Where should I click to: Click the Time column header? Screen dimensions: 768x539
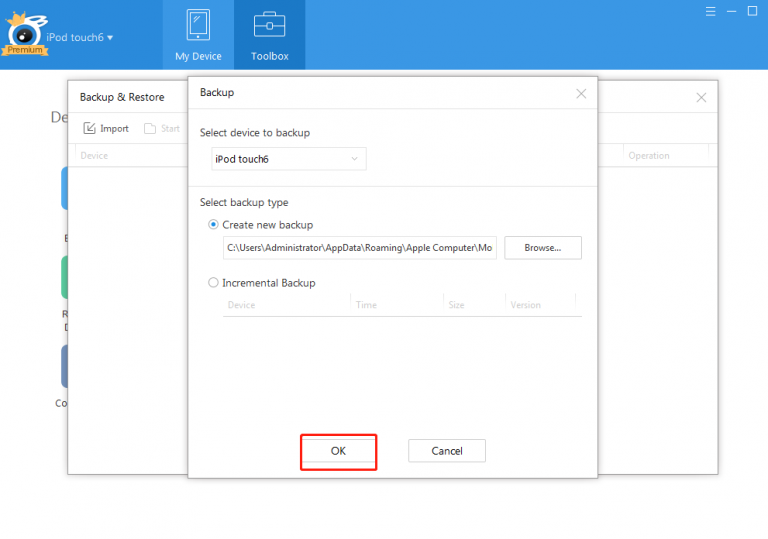click(x=366, y=305)
